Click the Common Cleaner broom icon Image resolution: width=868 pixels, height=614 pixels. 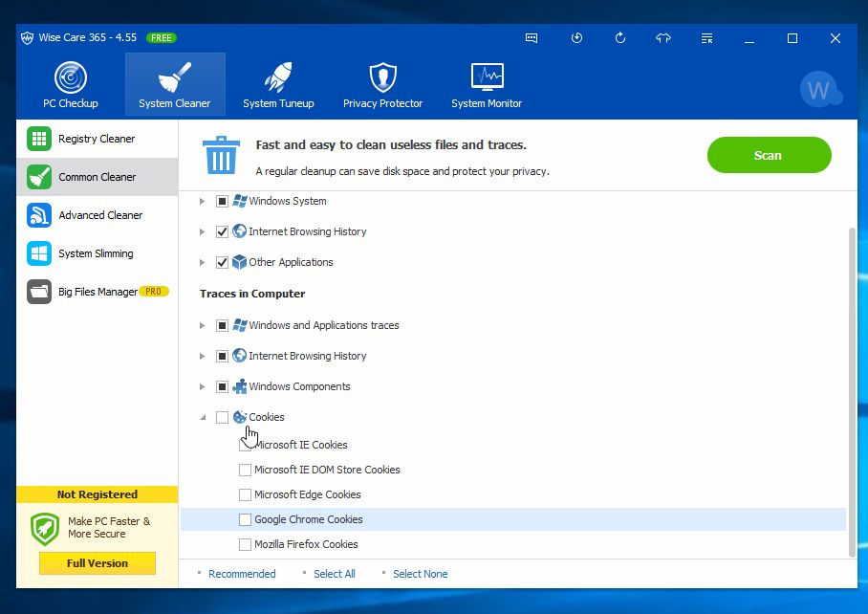39,177
